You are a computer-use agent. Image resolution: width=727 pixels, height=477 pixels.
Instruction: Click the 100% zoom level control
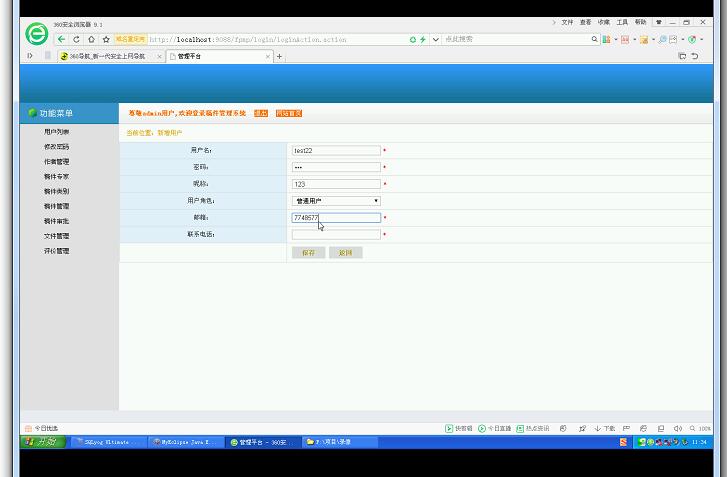(700, 428)
